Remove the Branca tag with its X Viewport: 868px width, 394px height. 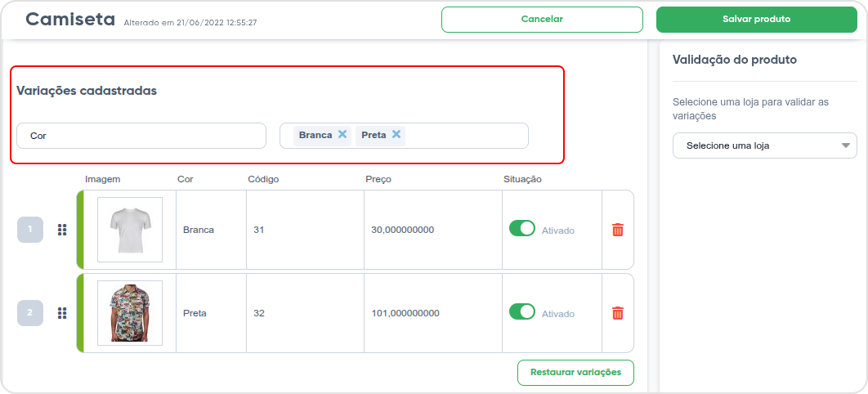(342, 135)
